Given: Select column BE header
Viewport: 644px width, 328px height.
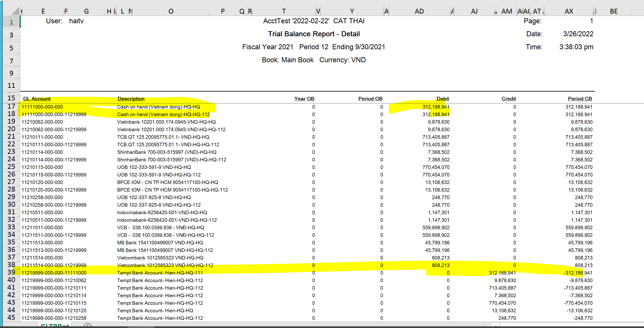Looking at the screenshot, I should pos(614,11).
